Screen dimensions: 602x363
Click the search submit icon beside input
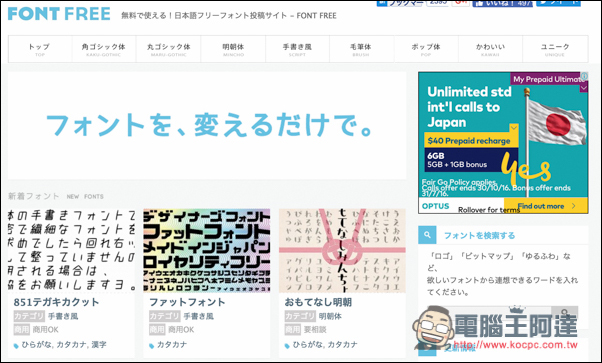click(564, 313)
